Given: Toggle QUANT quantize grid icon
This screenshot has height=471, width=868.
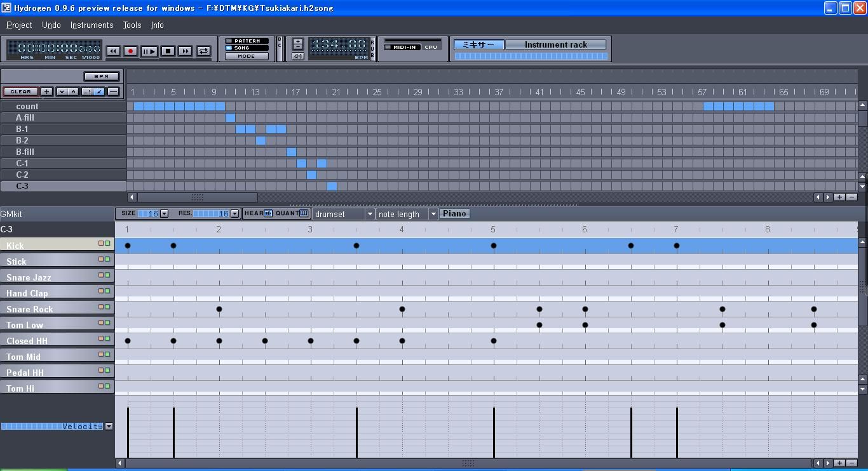Looking at the screenshot, I should 304,213.
